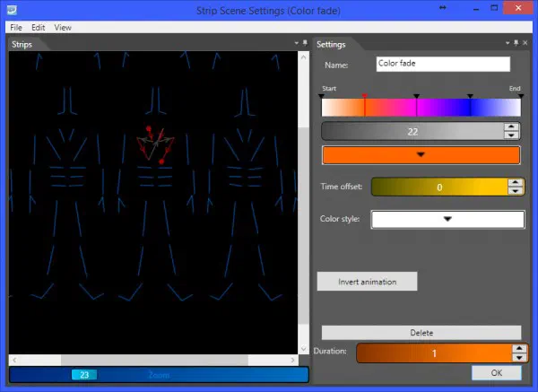Decrease the Time offset value

(x=516, y=191)
